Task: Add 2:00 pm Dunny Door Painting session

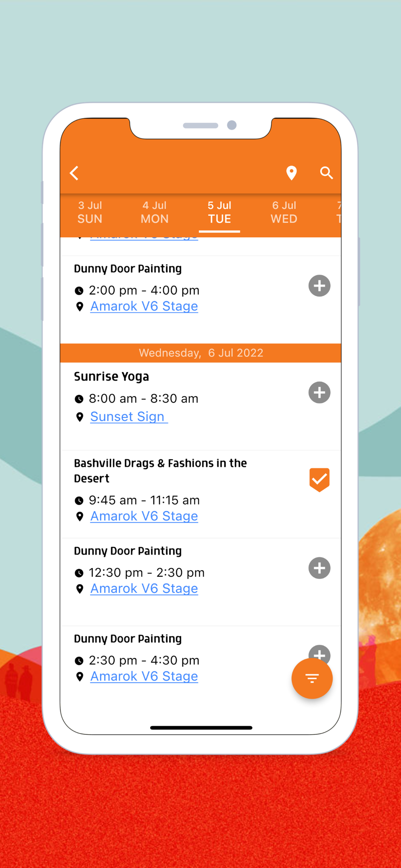Action: coord(319,286)
